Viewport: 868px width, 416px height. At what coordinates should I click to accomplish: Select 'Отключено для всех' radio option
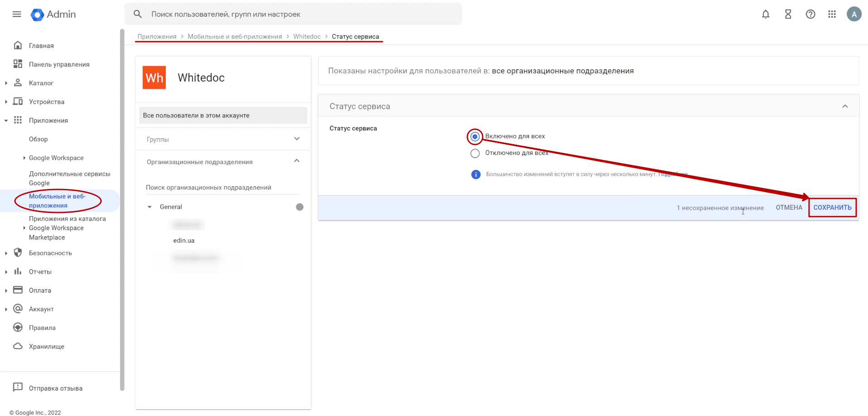click(475, 153)
